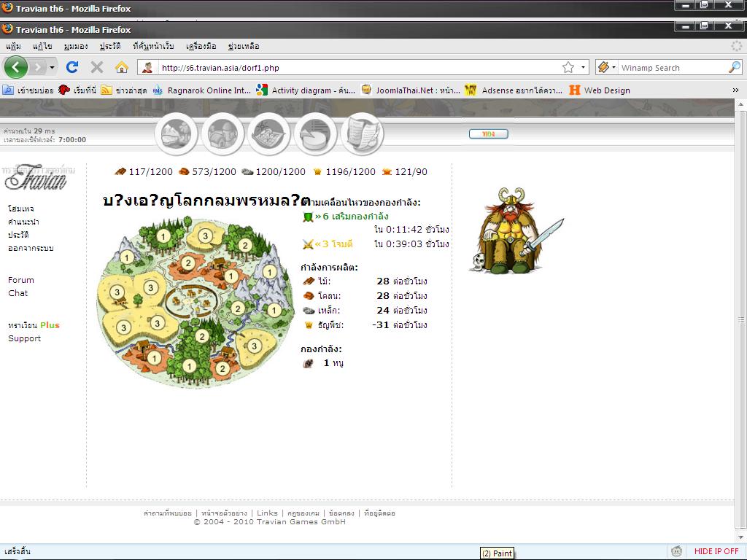Open the 6 เสริมกองกำลัง troop movement link
The height and width of the screenshot is (560, 747).
[352, 216]
